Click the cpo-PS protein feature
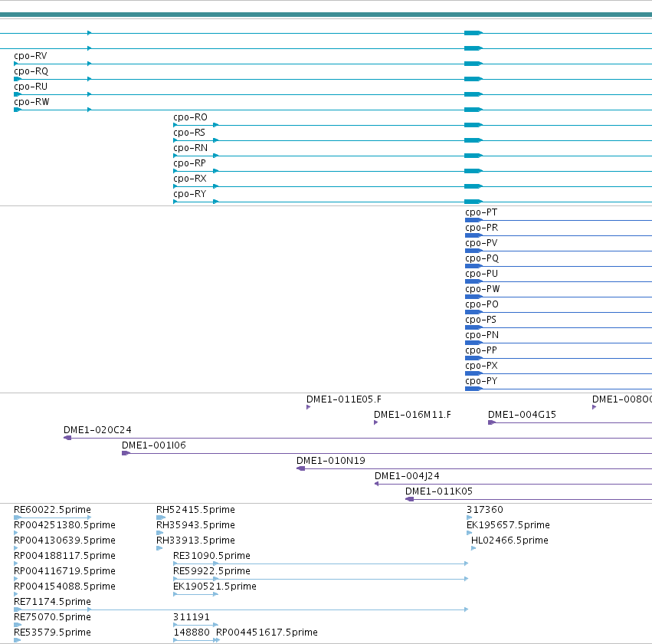The height and width of the screenshot is (644, 652). tap(558, 327)
